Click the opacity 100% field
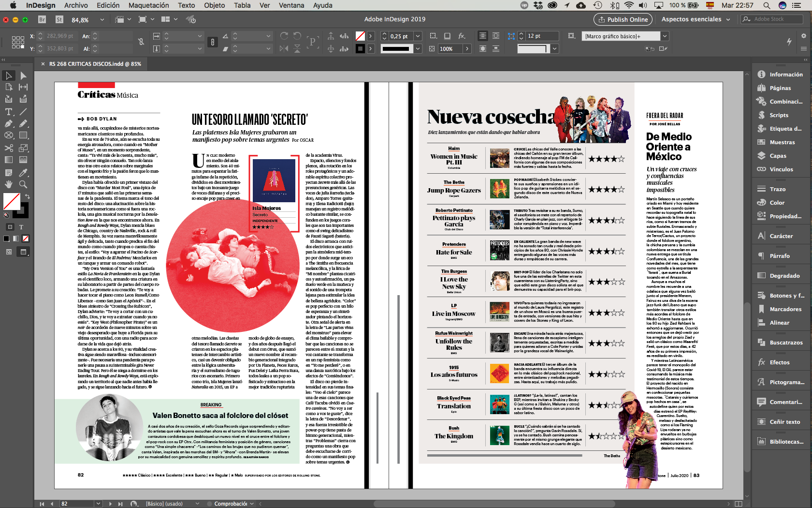Image resolution: width=812 pixels, height=508 pixels. (450, 49)
